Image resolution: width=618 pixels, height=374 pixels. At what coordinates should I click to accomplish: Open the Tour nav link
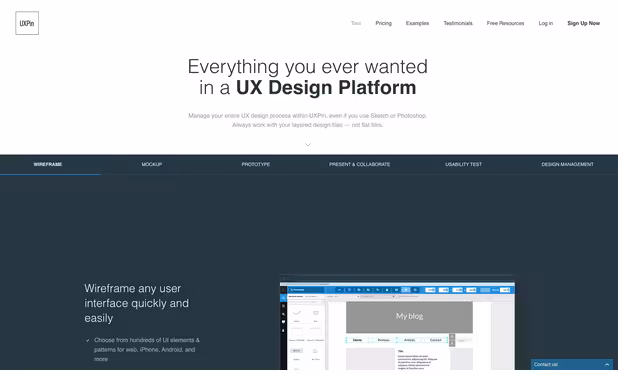(x=356, y=23)
